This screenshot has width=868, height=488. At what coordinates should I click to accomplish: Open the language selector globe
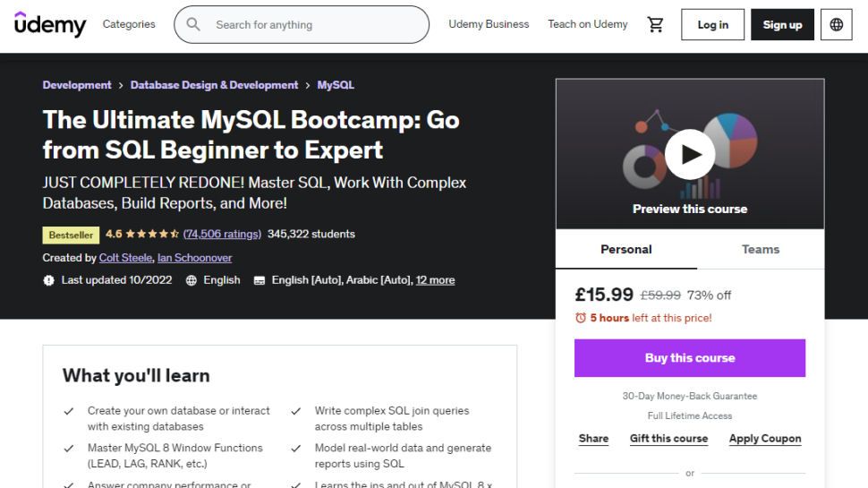coord(837,25)
